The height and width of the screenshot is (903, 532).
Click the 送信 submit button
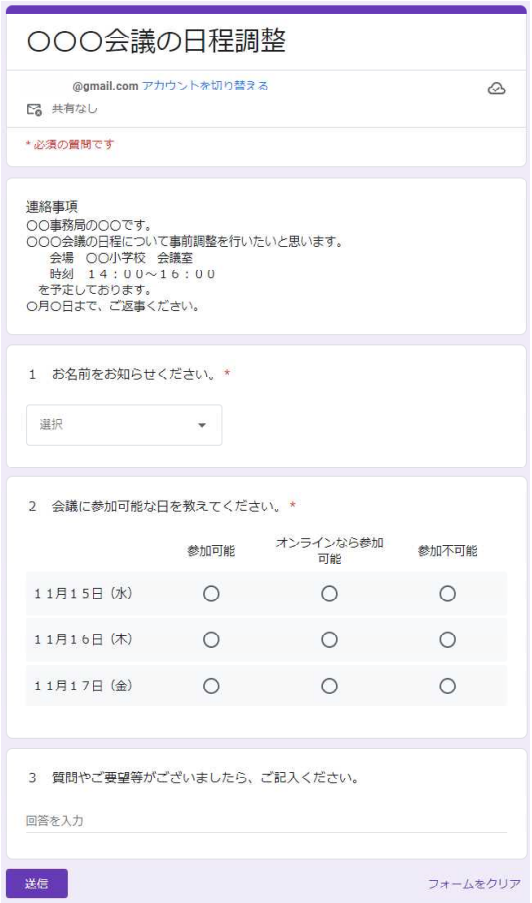click(37, 883)
